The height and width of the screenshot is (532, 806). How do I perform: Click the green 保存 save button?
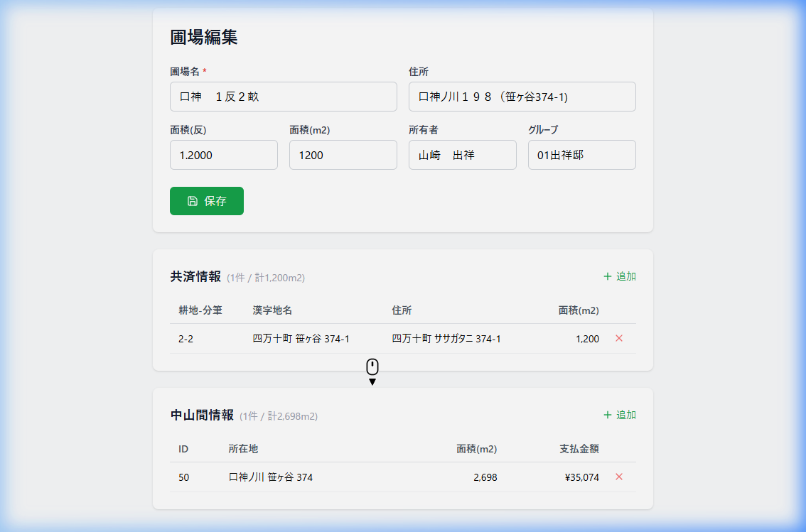pos(206,201)
